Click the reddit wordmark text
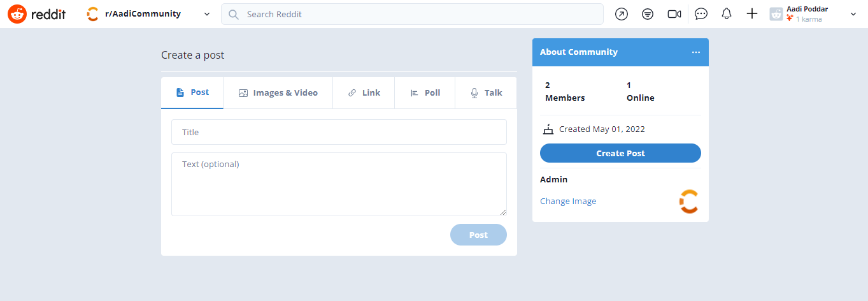The image size is (868, 301). coord(48,14)
